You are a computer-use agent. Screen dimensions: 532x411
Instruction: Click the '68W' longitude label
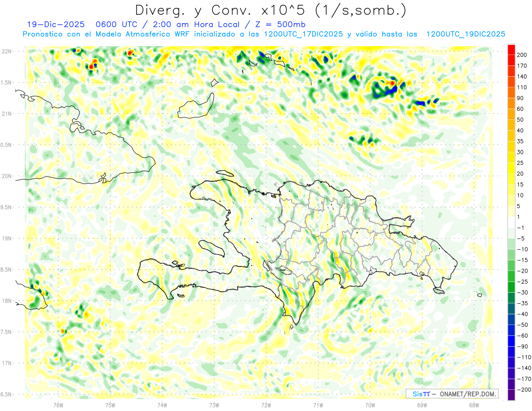[x=474, y=405]
